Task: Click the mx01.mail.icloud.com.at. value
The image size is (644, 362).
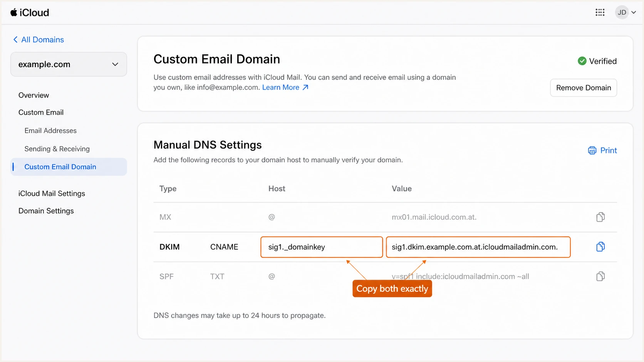Action: pyautogui.click(x=434, y=217)
